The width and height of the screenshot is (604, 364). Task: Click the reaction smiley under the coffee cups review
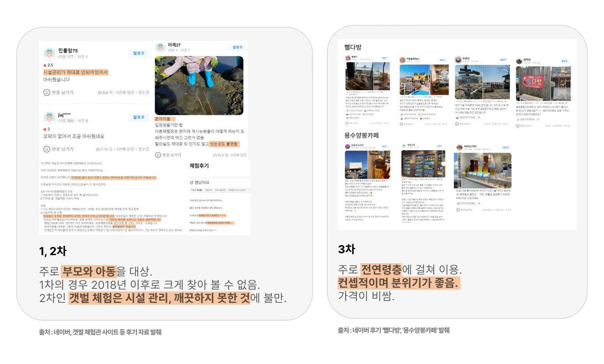pyautogui.click(x=347, y=123)
